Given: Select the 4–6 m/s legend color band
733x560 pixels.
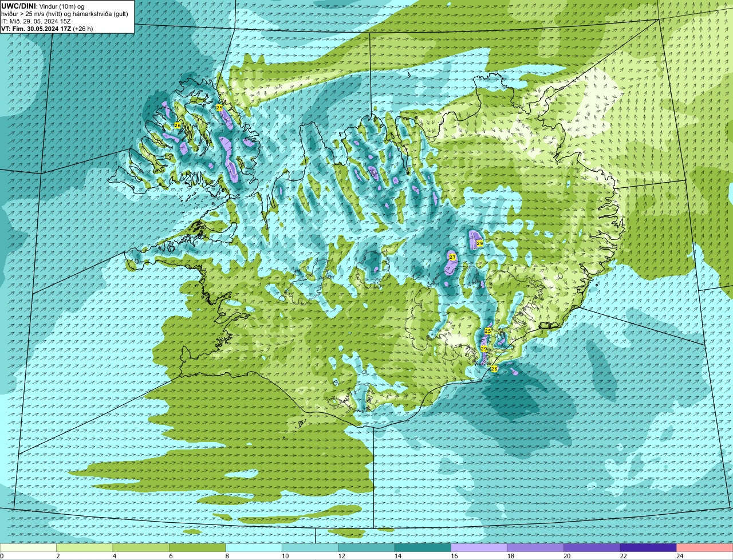Looking at the screenshot, I should pyautogui.click(x=141, y=548).
